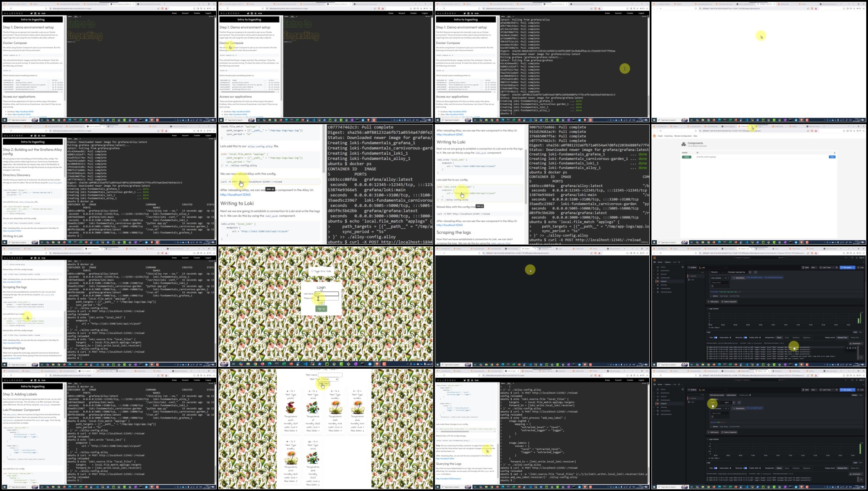Click Grafana logo in the filename-query frame

(655, 257)
